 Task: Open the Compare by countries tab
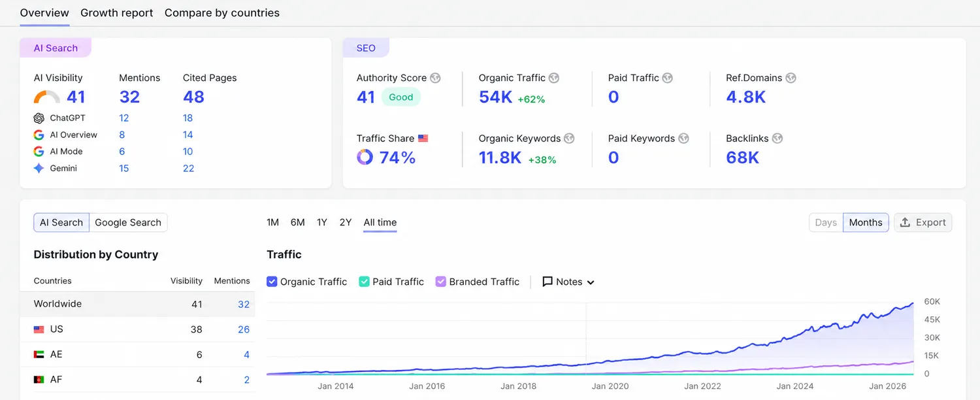[x=222, y=12]
